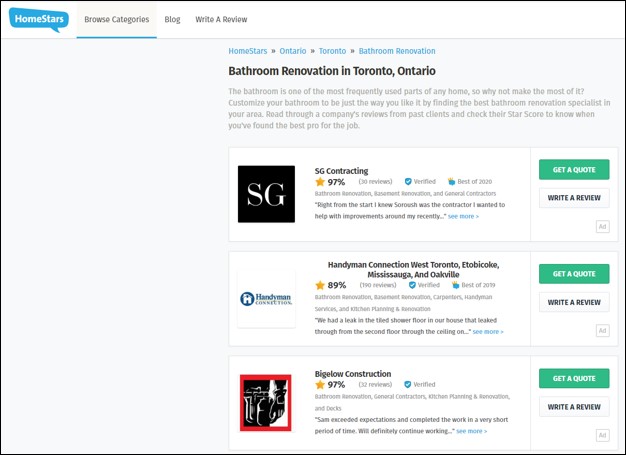
Task: Open the Bigelow Construction logo thumbnail
Action: pos(265,403)
